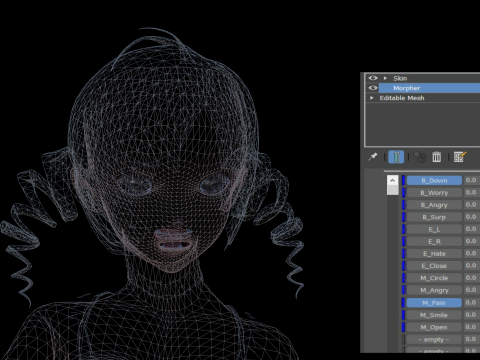This screenshot has width=480, height=360.
Task: Click blue indicator beside E_Close channel
Action: point(403,266)
